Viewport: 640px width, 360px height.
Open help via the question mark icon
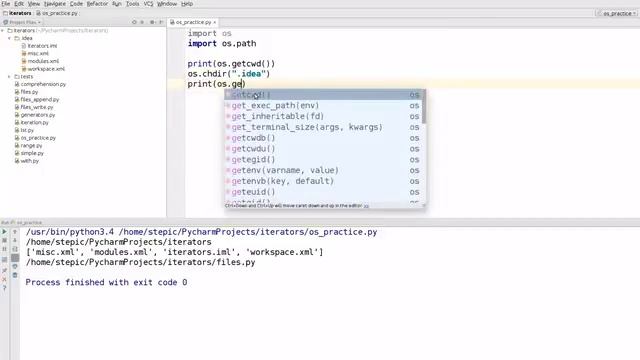pyautogui.click(x=4, y=288)
